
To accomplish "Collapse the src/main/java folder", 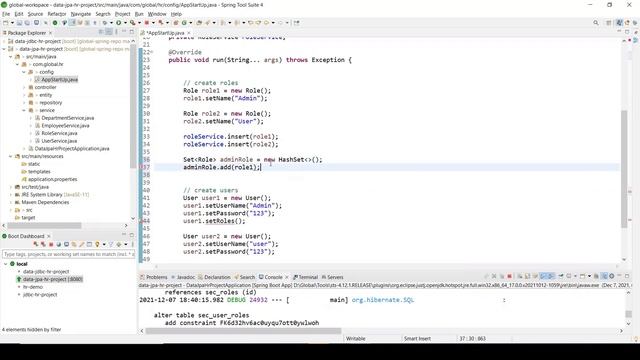I will tap(11, 57).
